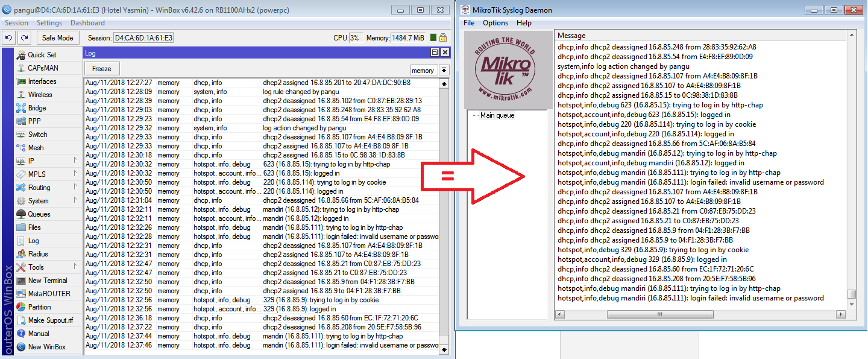Click the undo arrow in WinBox toolbar
868x359 pixels.
tap(9, 37)
